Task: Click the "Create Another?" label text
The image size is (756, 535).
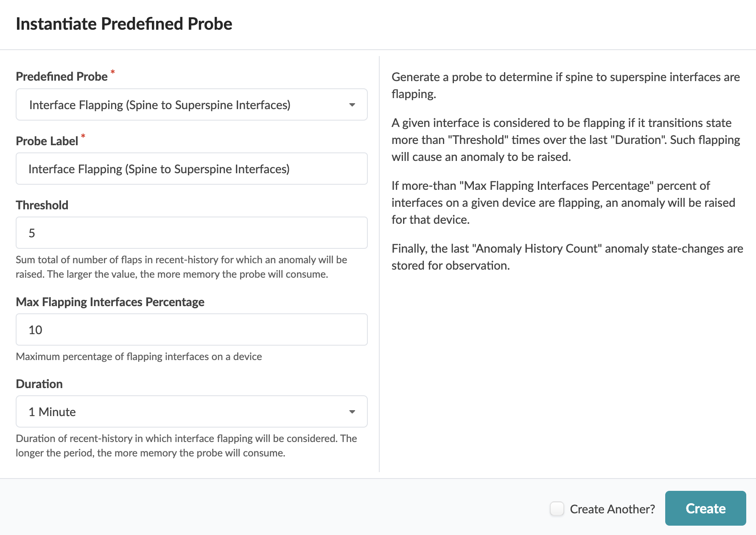Action: [612, 509]
